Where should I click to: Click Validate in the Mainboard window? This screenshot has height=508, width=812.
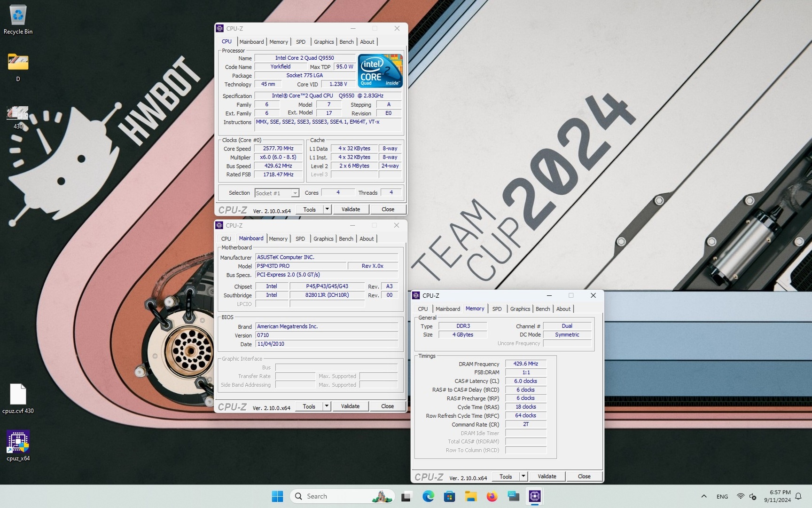(351, 406)
